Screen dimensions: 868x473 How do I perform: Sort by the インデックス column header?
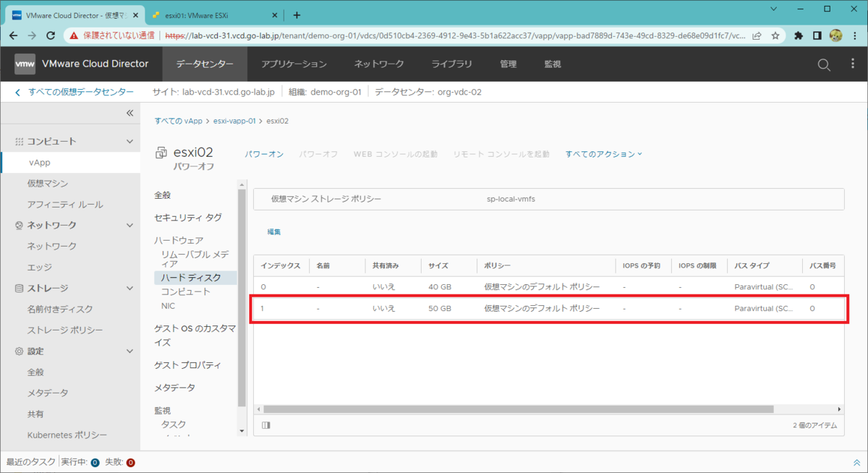coord(281,266)
